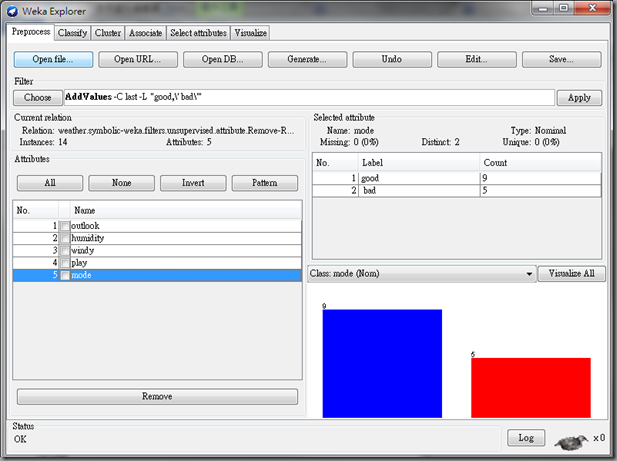The image size is (617, 461).
Task: Click the Save... button
Action: coord(562,59)
